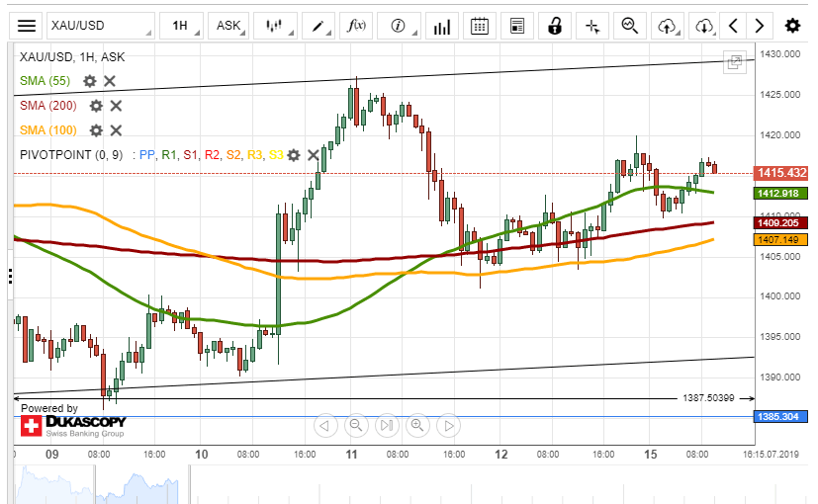Click the SMA (200) label
This screenshot has height=504, width=818.
pyautogui.click(x=48, y=106)
